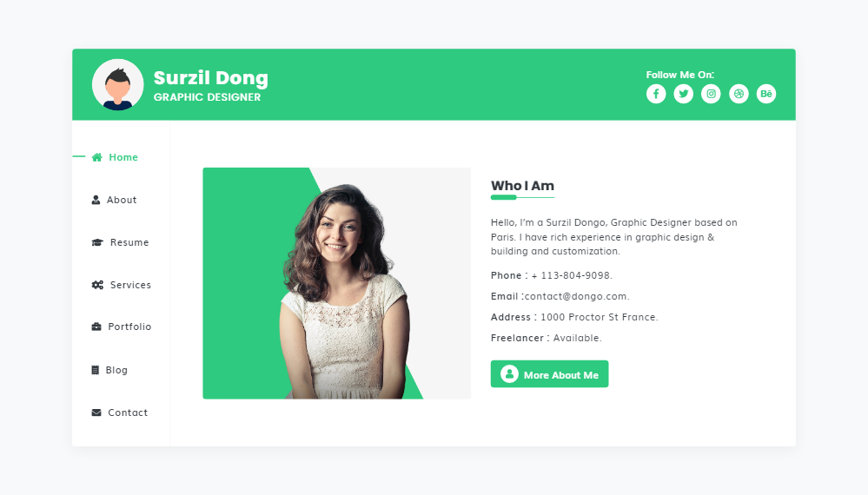
Task: Click the briefcase icon beside Portfolio
Action: [x=96, y=327]
